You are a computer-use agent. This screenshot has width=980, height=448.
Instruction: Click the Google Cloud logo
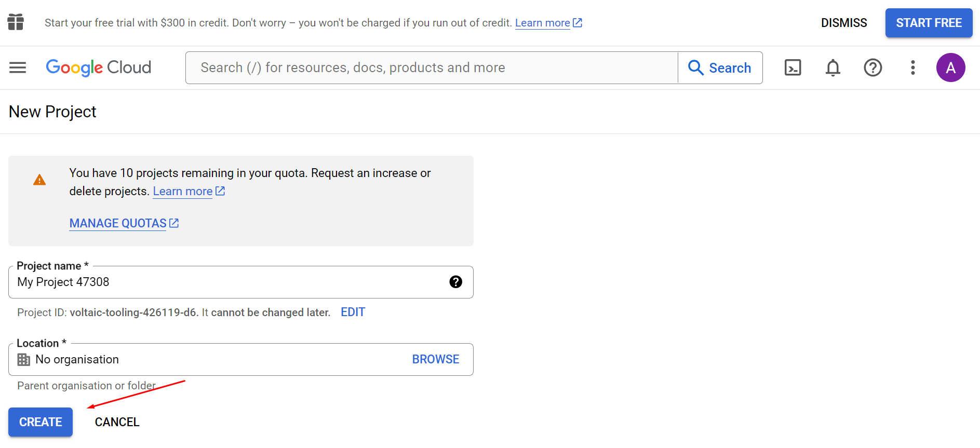(99, 67)
